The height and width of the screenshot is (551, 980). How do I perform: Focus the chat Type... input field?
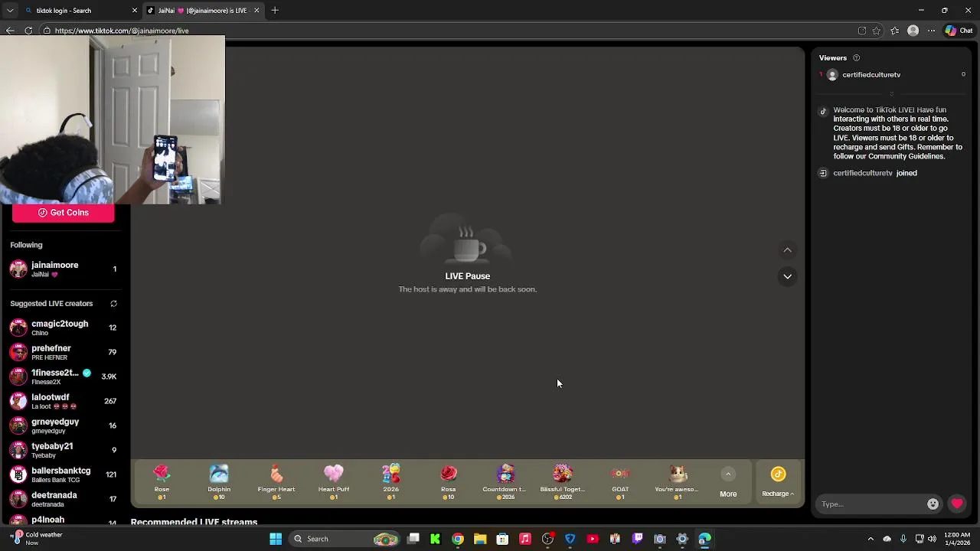pos(871,504)
